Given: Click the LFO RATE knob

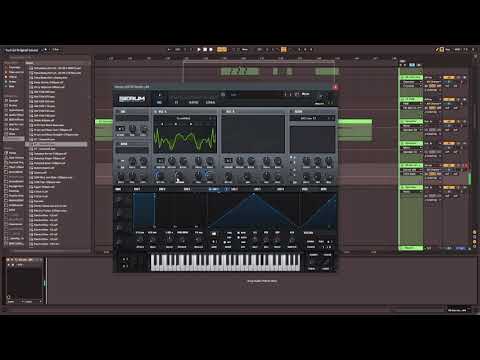Looking at the screenshot, I should point(255,240).
